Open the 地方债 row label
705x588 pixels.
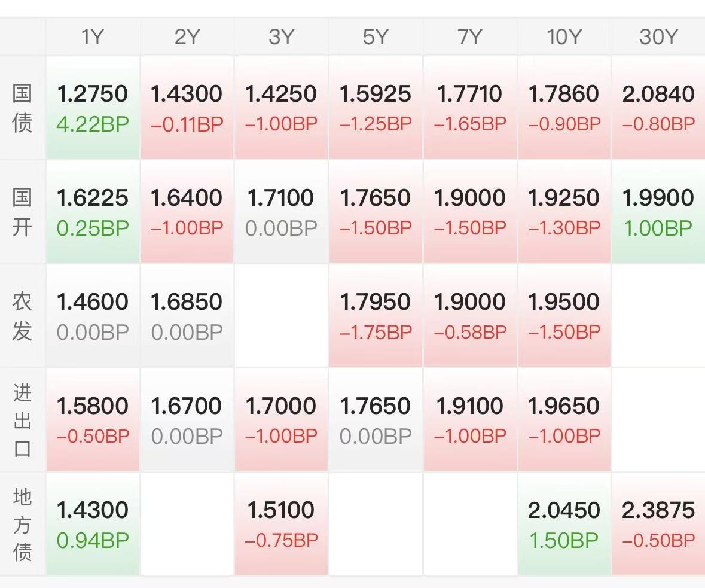(22, 524)
